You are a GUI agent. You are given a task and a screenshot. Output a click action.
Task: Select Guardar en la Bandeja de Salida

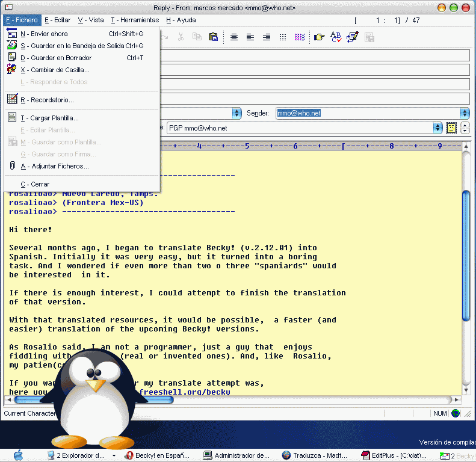(x=82, y=46)
